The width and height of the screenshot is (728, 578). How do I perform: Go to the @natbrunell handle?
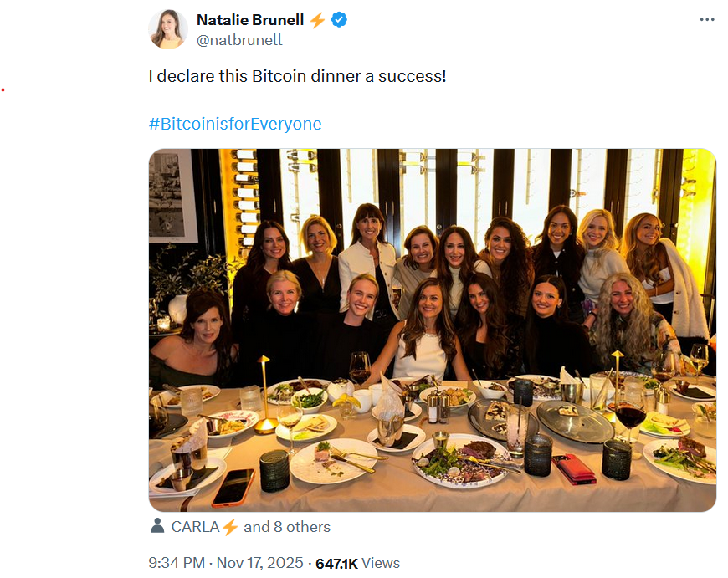click(238, 40)
